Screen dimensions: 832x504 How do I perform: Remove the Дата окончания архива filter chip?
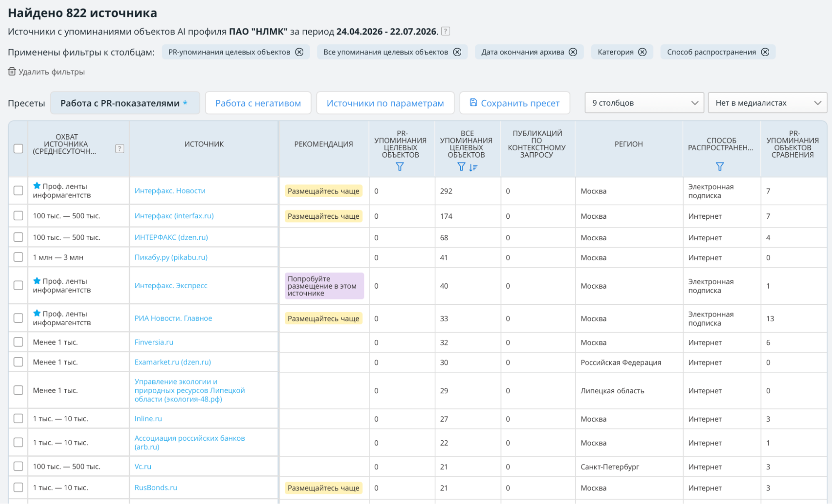573,52
